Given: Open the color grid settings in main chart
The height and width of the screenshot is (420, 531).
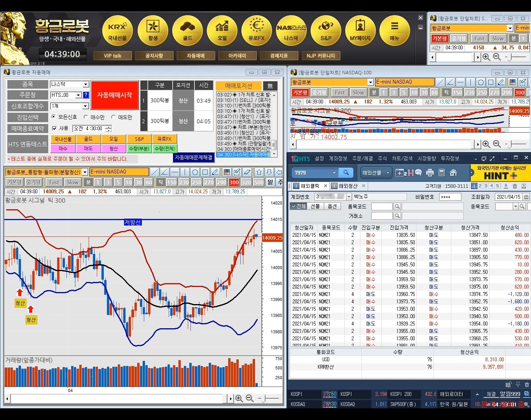Looking at the screenshot, I should (x=227, y=172).
